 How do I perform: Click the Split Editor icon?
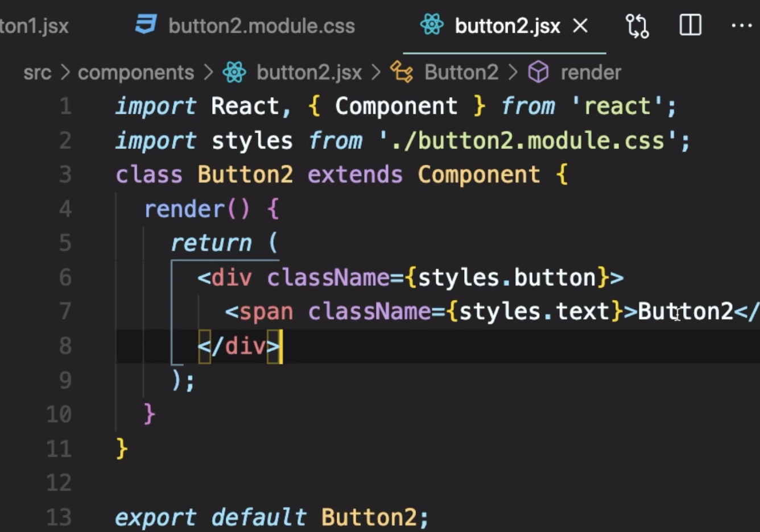(689, 25)
